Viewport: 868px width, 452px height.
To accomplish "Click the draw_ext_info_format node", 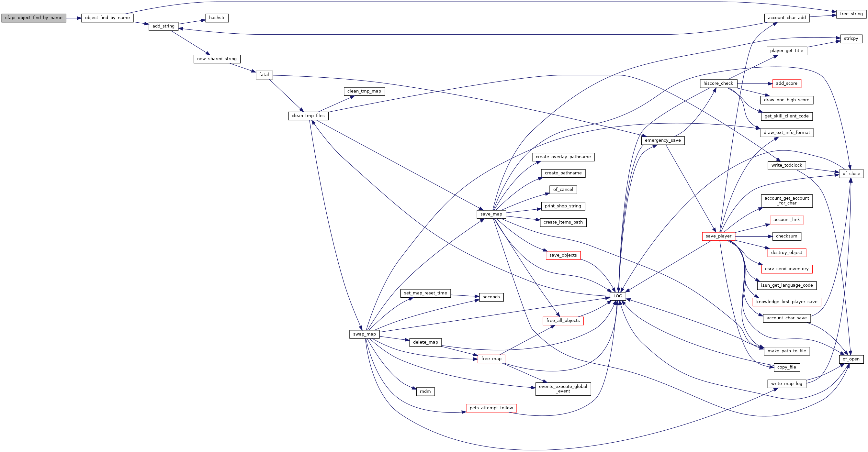I will coord(787,133).
